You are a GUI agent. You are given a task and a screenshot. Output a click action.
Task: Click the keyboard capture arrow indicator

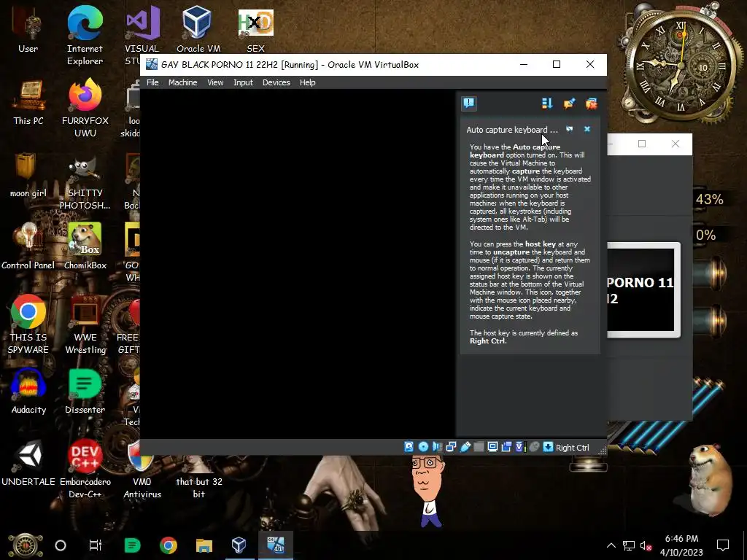pos(549,447)
